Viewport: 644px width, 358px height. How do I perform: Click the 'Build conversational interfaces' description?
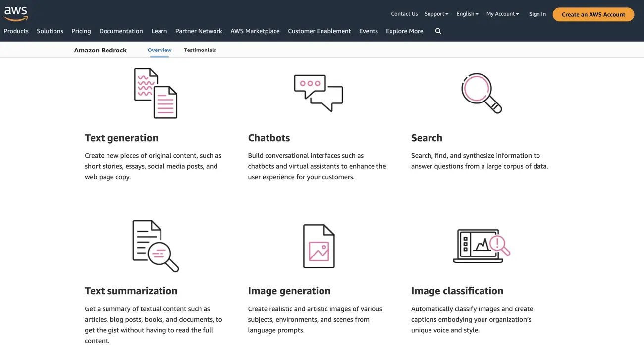click(x=317, y=166)
